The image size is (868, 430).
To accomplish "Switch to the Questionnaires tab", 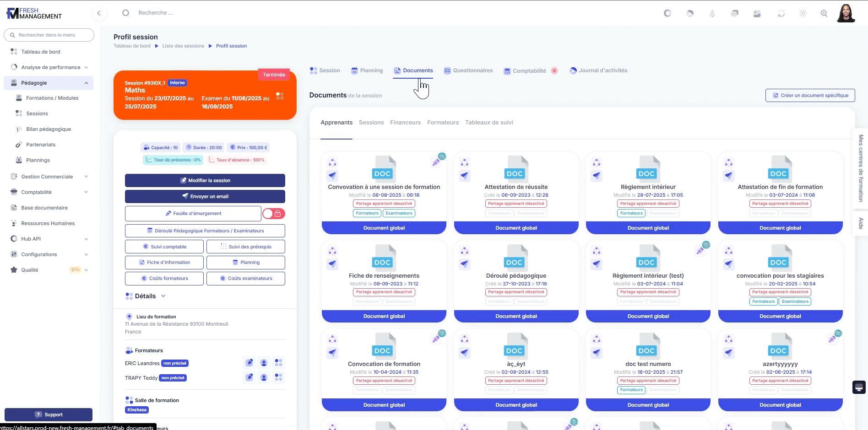I will [468, 70].
